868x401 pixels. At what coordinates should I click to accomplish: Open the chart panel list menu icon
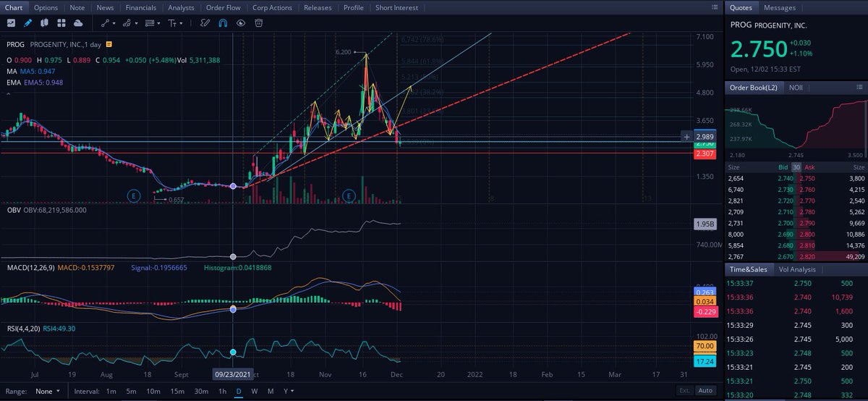point(714,7)
